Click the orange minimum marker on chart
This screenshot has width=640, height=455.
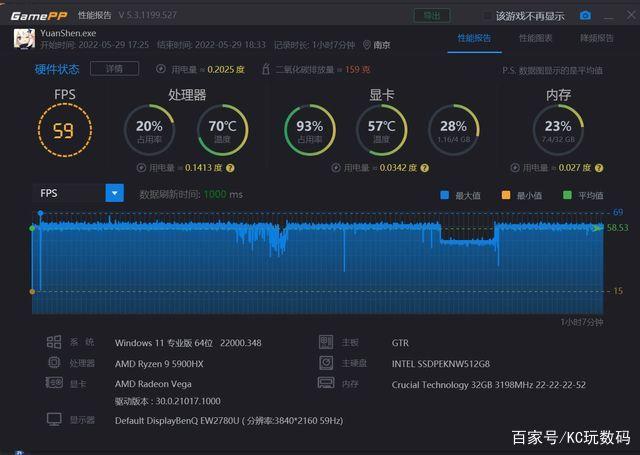coord(32,291)
